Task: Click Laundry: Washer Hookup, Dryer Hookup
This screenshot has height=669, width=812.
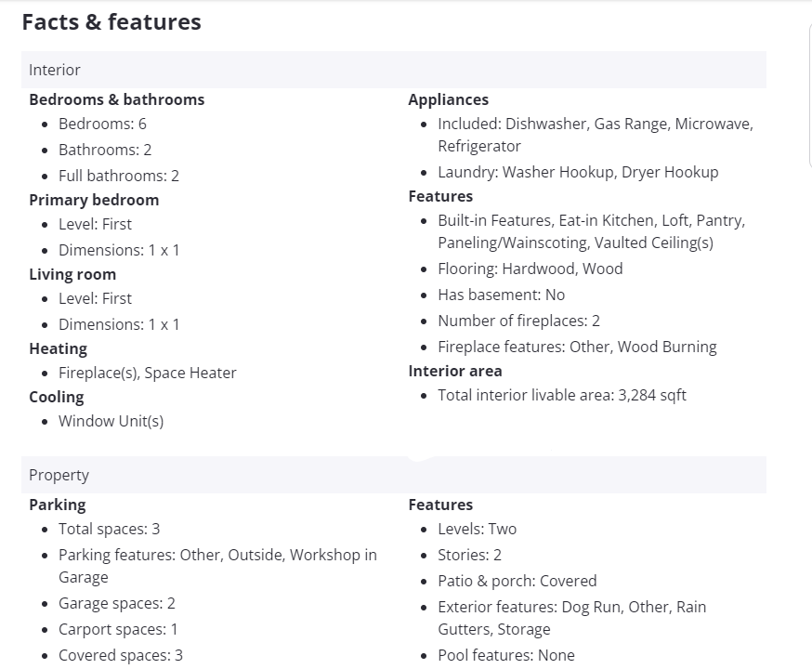Action: [578, 172]
